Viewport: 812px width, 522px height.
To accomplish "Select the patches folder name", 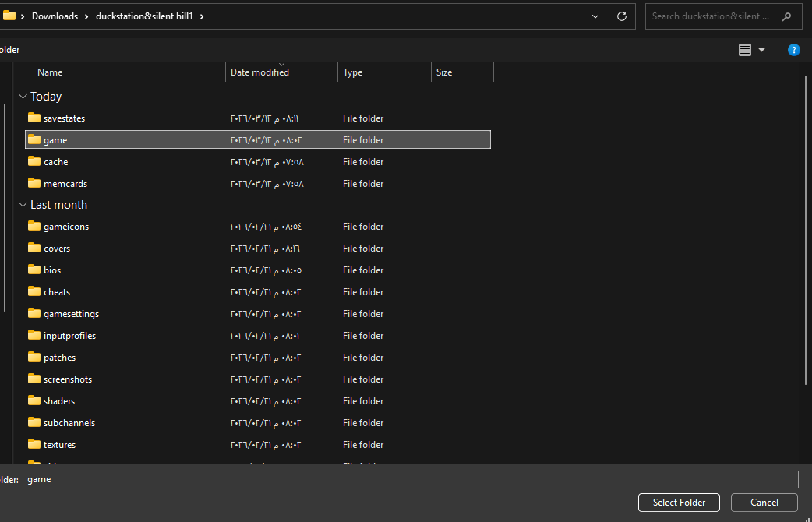I will point(59,358).
